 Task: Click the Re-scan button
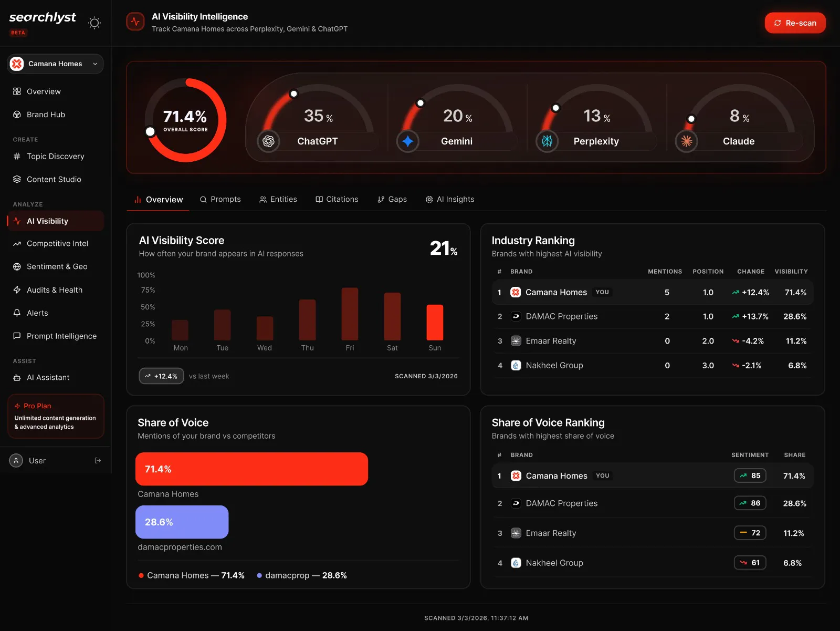tap(795, 23)
